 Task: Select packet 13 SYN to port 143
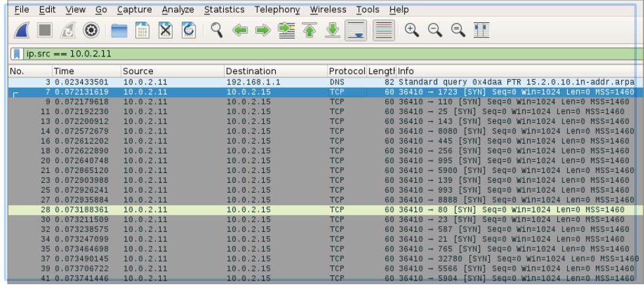tap(326, 121)
